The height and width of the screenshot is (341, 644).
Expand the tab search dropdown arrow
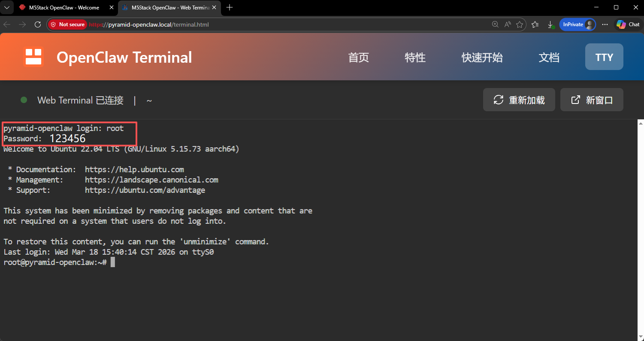(x=6, y=7)
